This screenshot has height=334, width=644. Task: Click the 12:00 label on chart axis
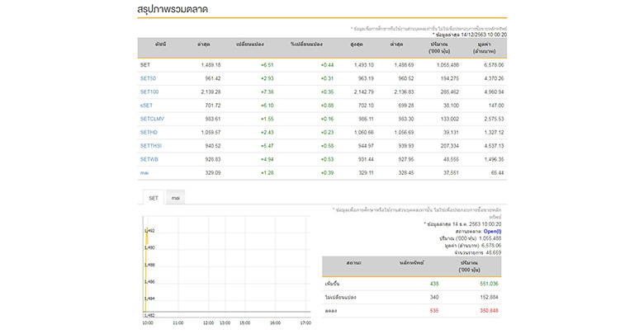[208, 323]
